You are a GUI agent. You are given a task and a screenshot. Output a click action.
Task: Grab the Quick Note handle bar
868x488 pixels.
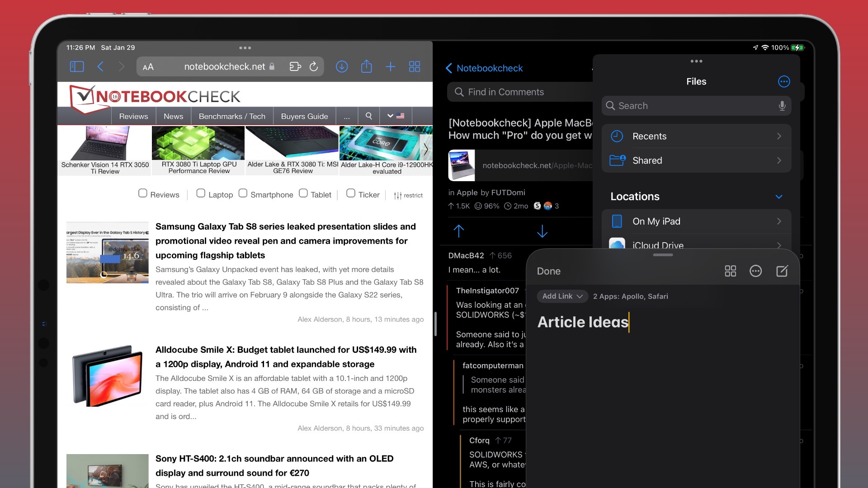pos(663,255)
